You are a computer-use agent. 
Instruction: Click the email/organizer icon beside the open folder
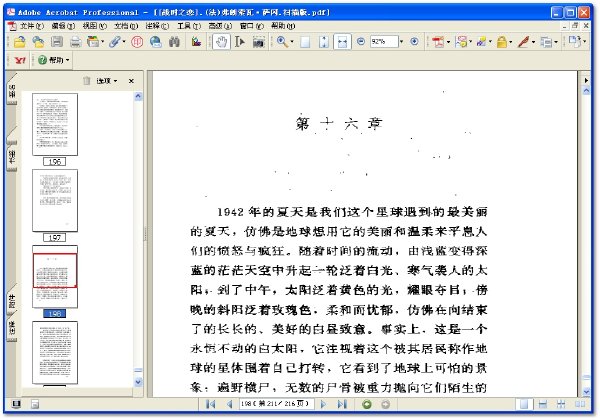[x=38, y=42]
